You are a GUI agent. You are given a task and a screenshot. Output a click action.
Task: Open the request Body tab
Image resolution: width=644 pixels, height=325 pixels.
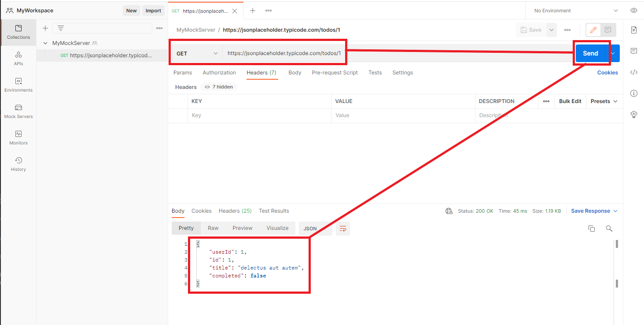point(295,73)
